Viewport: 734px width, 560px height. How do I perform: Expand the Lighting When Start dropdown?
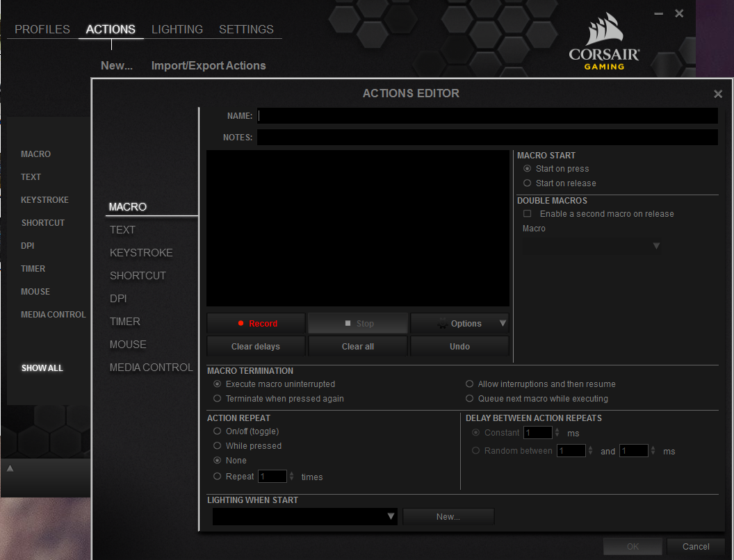coord(304,516)
